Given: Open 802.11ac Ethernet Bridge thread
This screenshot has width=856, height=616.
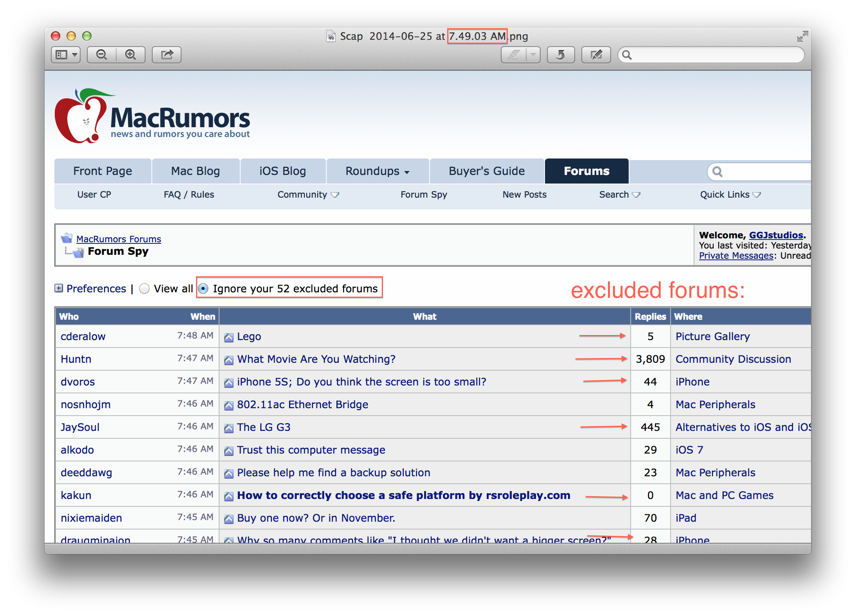Looking at the screenshot, I should (x=302, y=405).
